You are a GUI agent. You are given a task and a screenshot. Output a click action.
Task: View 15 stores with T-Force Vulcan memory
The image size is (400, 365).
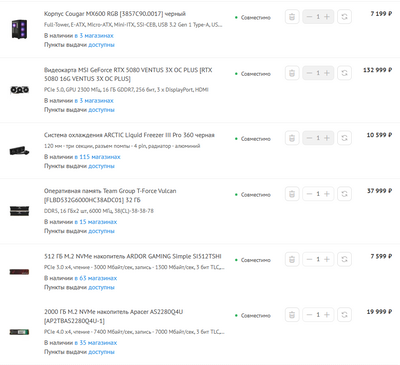(x=96, y=222)
